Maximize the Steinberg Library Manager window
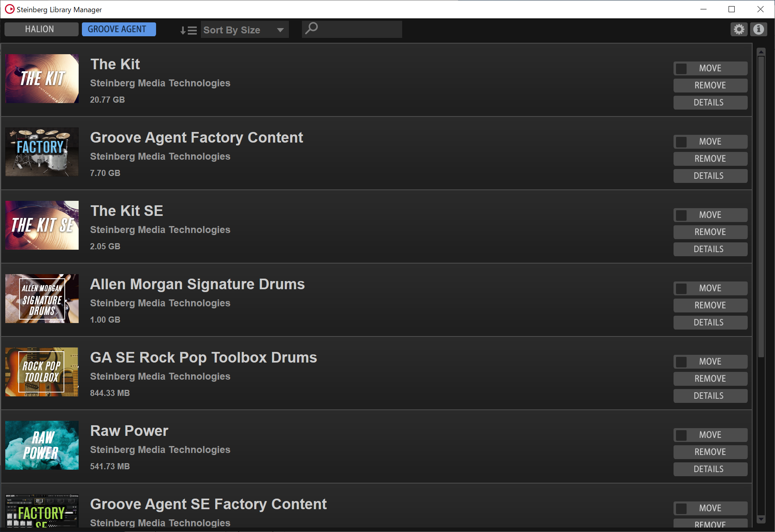775x532 pixels. pos(731,9)
